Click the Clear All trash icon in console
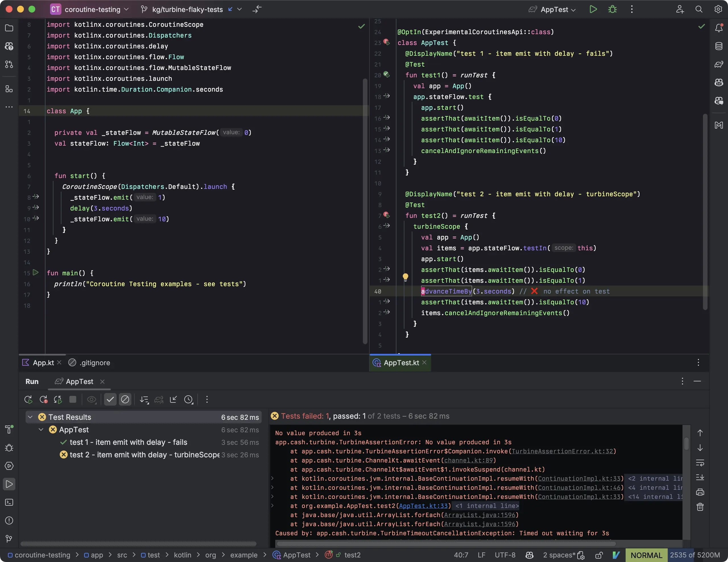 [700, 507]
